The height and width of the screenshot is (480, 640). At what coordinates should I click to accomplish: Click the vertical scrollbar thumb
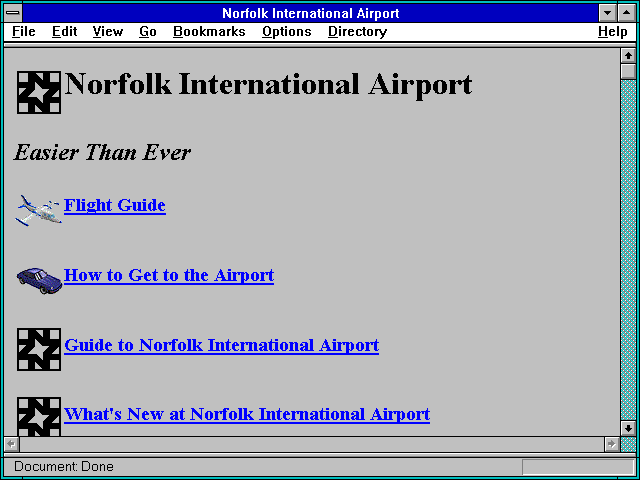tap(628, 71)
